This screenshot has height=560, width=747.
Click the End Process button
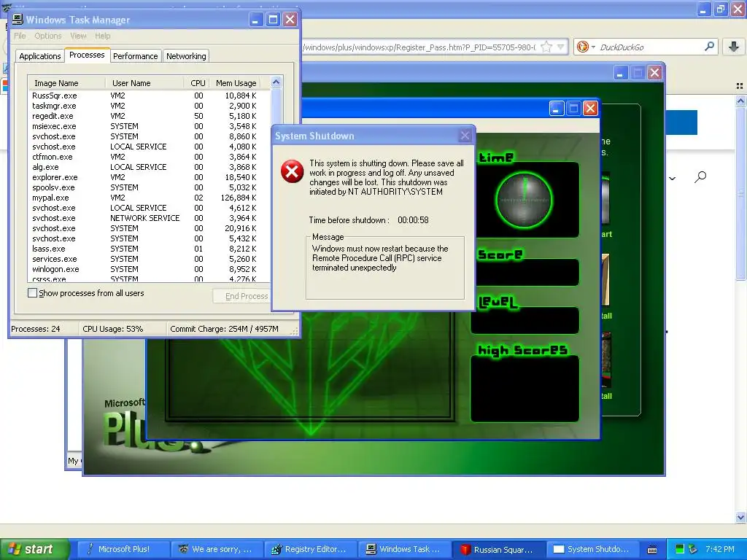pyautogui.click(x=243, y=296)
